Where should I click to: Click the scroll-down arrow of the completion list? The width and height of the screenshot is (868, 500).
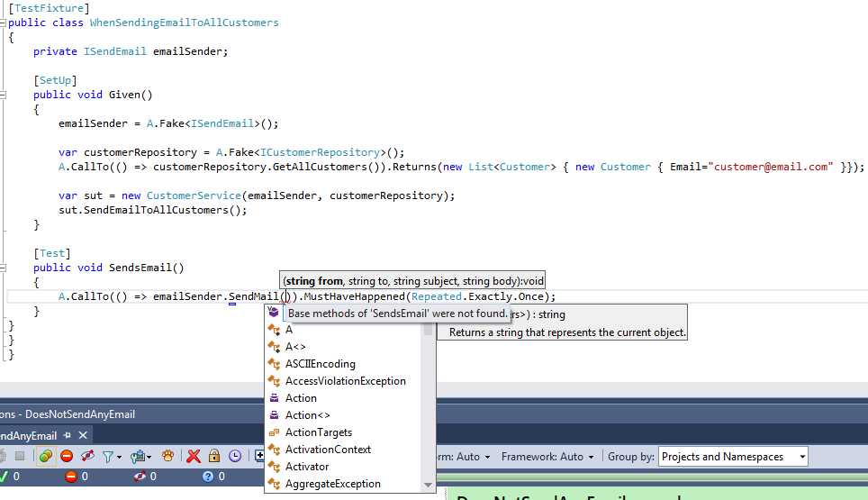pyautogui.click(x=428, y=486)
